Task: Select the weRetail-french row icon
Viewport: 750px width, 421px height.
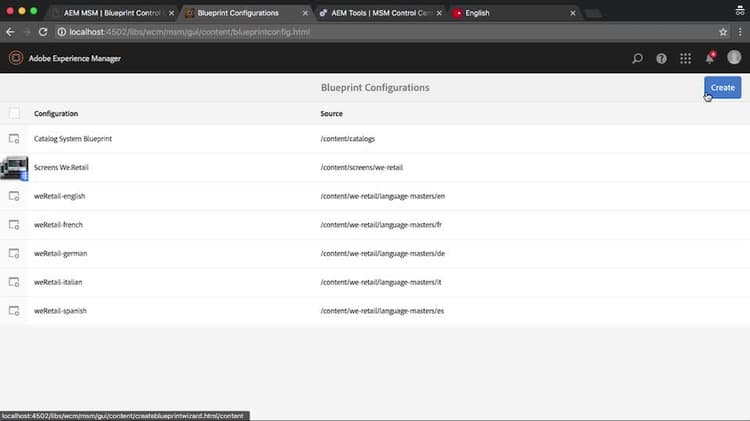Action: (x=14, y=225)
